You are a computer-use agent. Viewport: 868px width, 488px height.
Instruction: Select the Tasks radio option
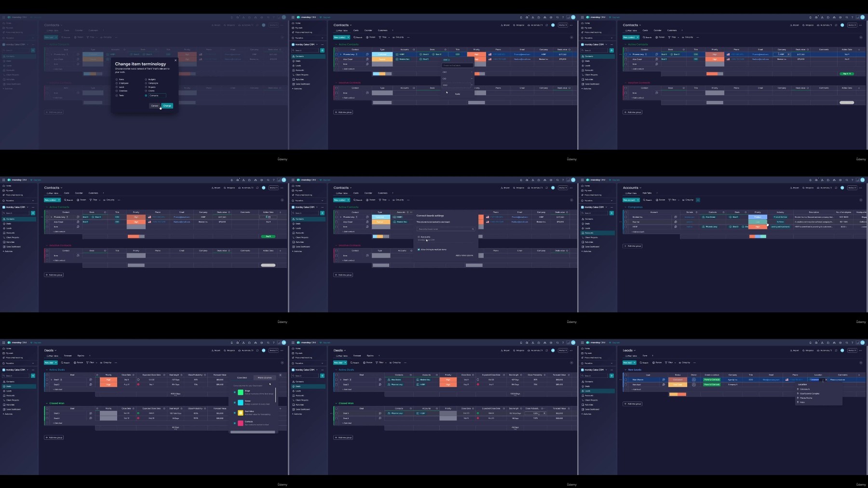pos(117,96)
